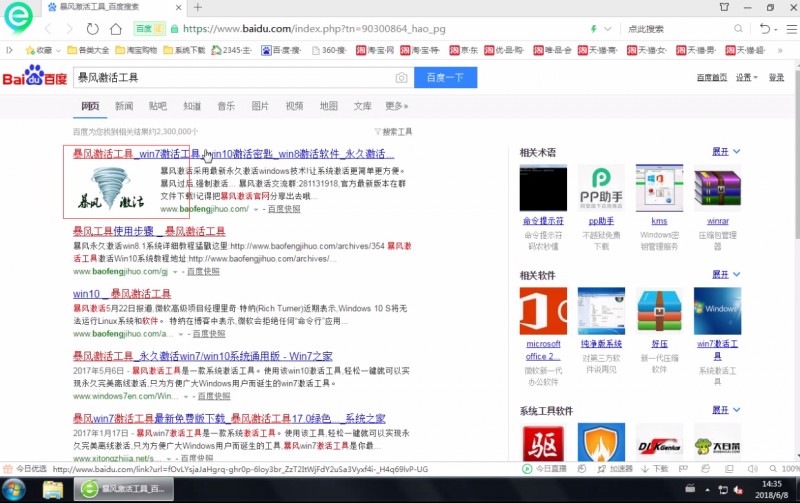Open the File Explorer taskbar icon
800x503 pixels.
[53, 490]
